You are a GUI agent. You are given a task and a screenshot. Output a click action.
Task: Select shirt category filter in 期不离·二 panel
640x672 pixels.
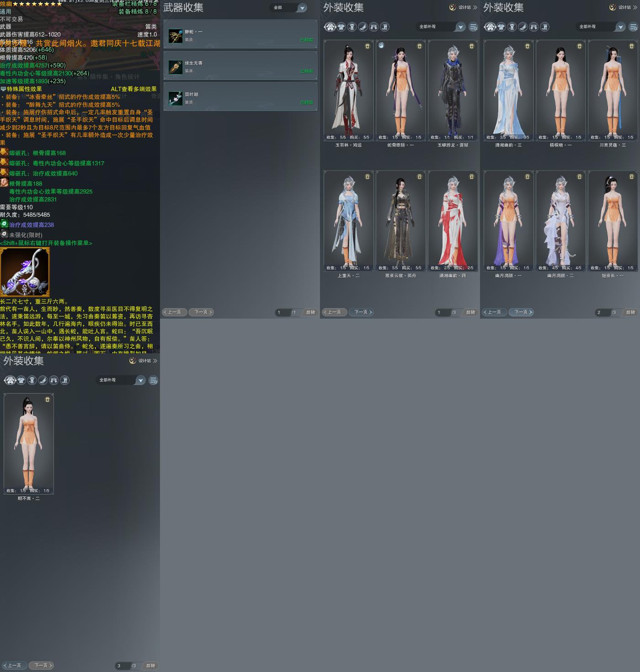21,380
